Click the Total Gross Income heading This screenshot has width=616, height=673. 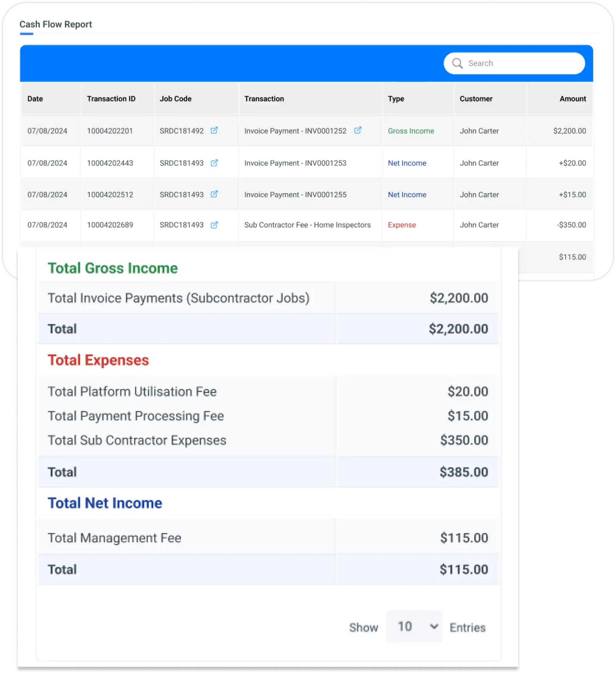click(x=113, y=268)
